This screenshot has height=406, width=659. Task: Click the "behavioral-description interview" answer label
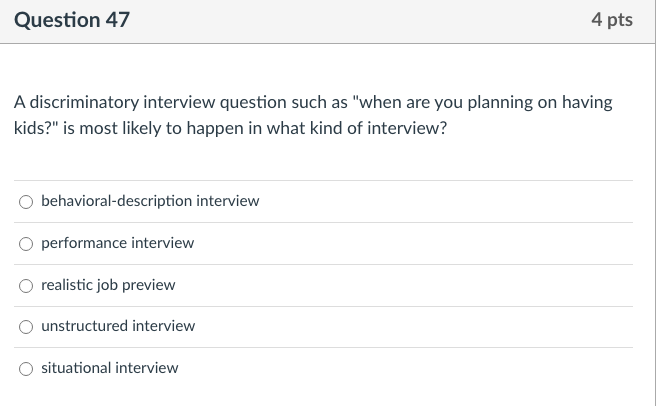(150, 201)
